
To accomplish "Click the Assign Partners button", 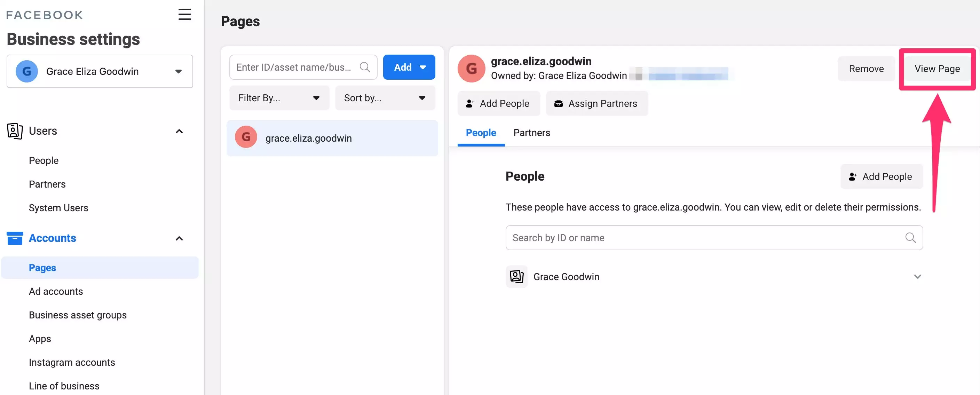I will pyautogui.click(x=596, y=103).
